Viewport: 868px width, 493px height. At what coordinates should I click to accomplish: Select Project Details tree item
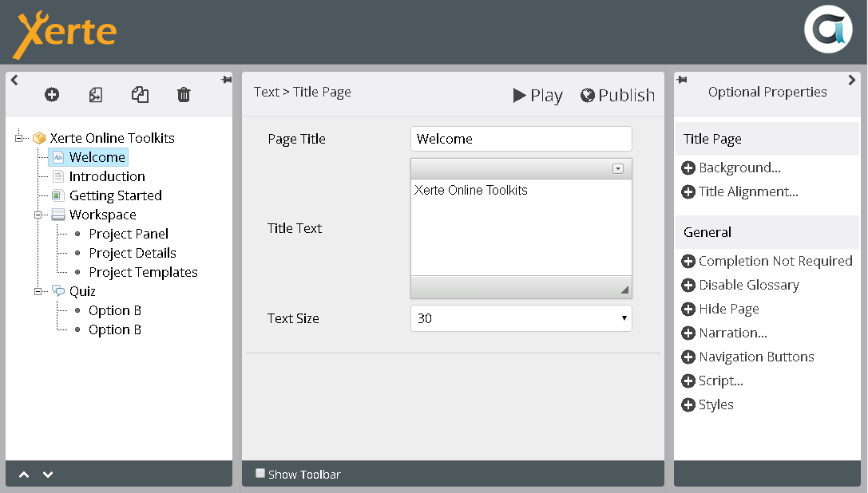click(133, 253)
